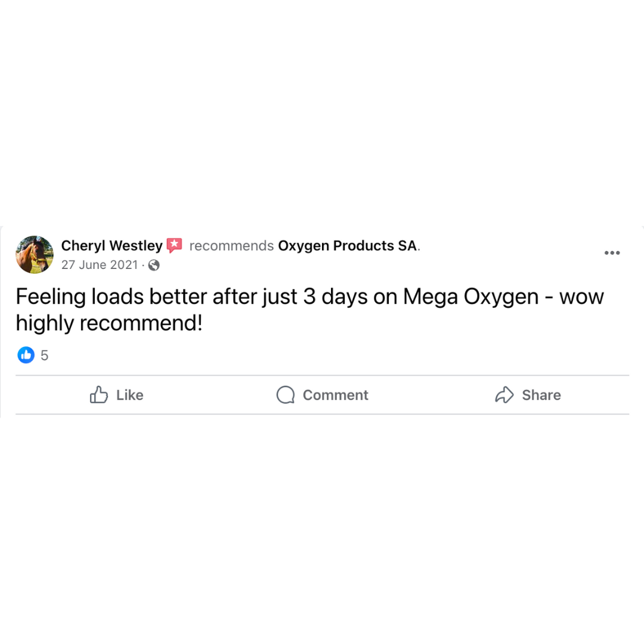Click the Share arrow icon
The width and height of the screenshot is (644, 644).
coord(504,395)
